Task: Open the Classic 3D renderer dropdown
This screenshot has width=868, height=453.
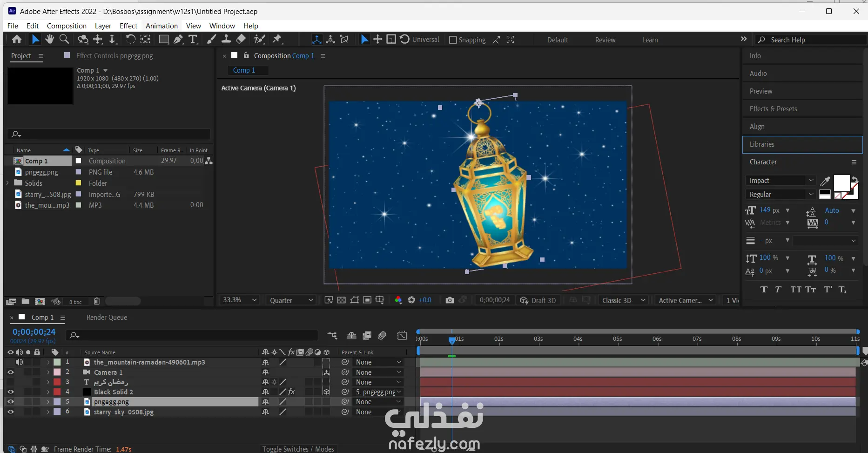Action: 624,300
